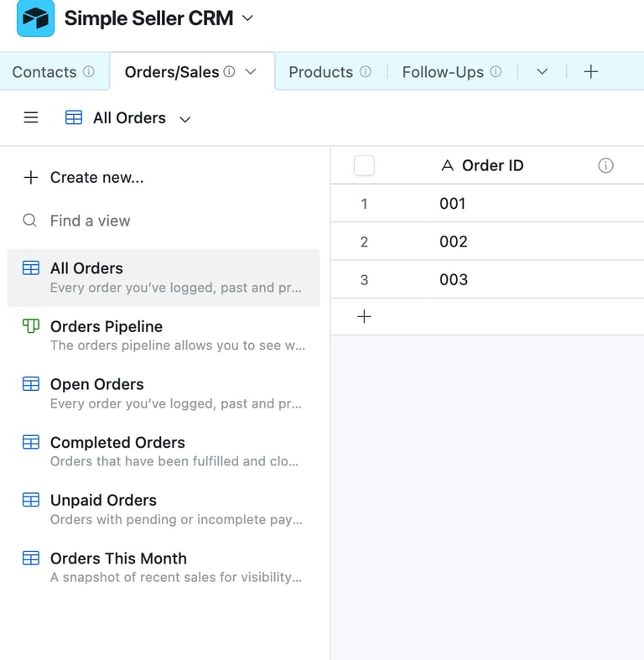Switch to the Contacts tab
644x660 pixels.
click(44, 72)
